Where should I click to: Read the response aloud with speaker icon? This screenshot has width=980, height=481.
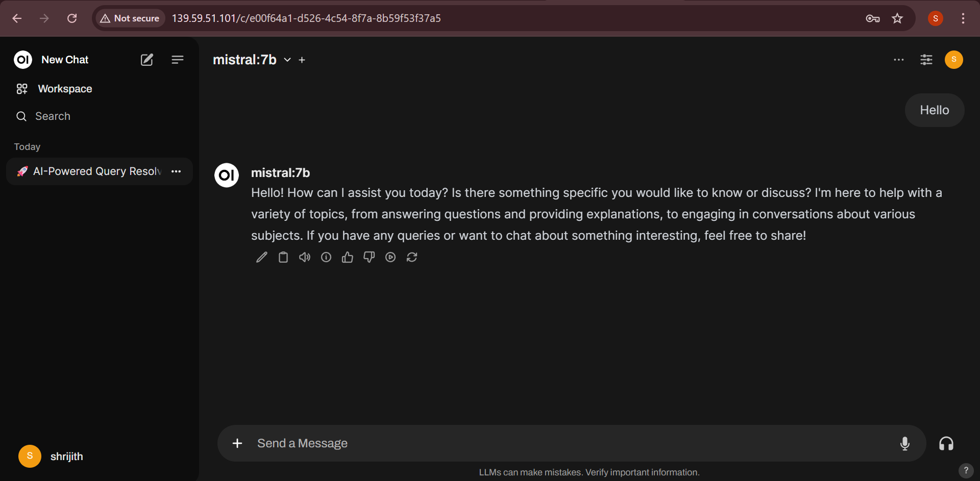pos(305,258)
